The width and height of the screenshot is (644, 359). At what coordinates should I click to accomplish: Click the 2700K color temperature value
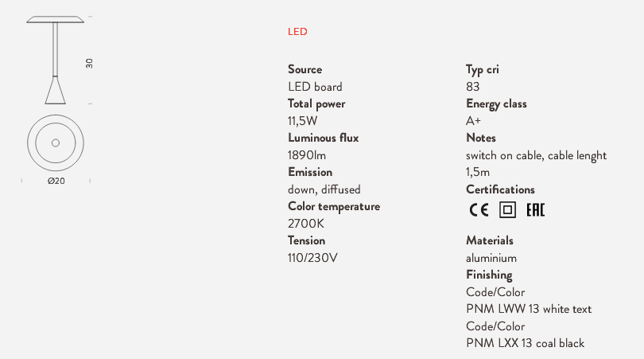pyautogui.click(x=306, y=224)
